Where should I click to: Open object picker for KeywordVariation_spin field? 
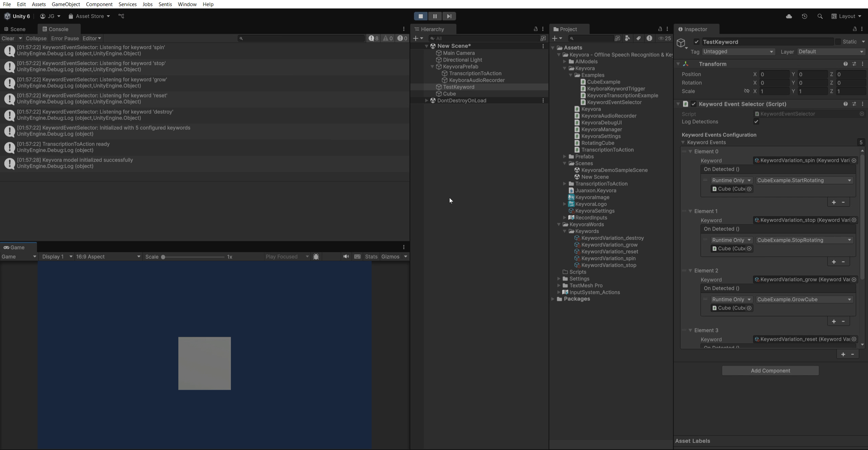click(x=854, y=161)
